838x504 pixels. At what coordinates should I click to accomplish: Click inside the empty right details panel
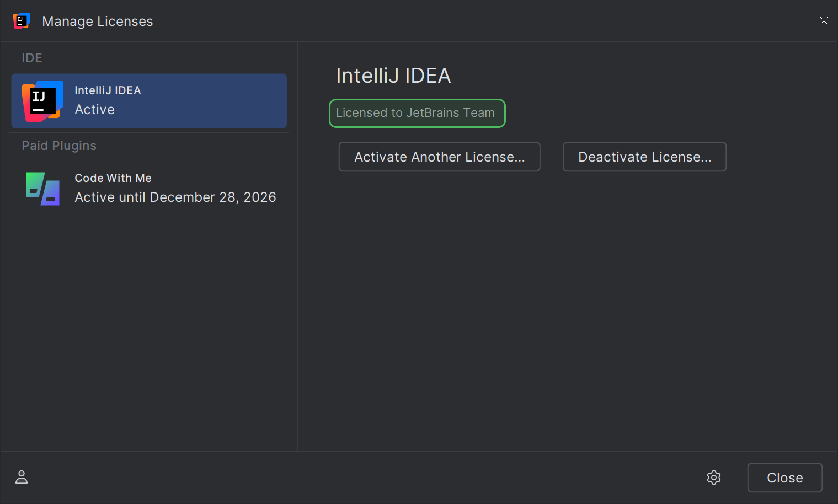click(552, 303)
